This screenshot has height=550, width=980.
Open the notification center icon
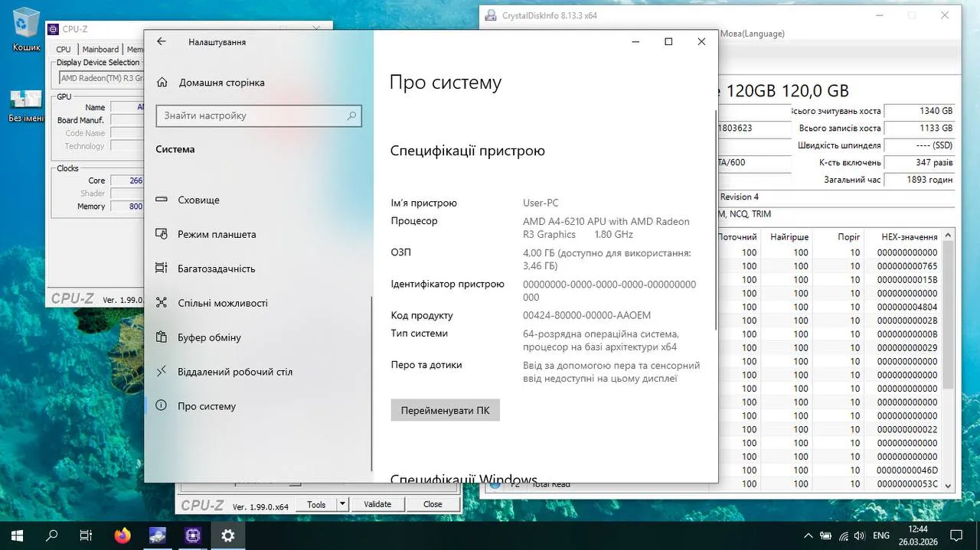click(956, 535)
